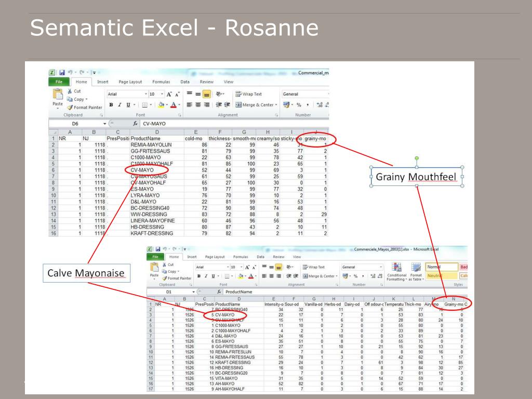Click Cut scissors in upper Excel window
532x399 pixels.
coord(70,91)
